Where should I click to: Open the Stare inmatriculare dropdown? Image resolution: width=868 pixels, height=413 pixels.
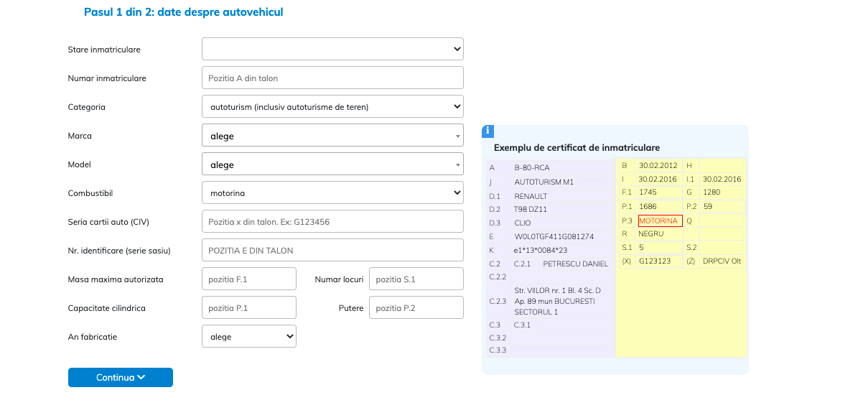(x=332, y=49)
